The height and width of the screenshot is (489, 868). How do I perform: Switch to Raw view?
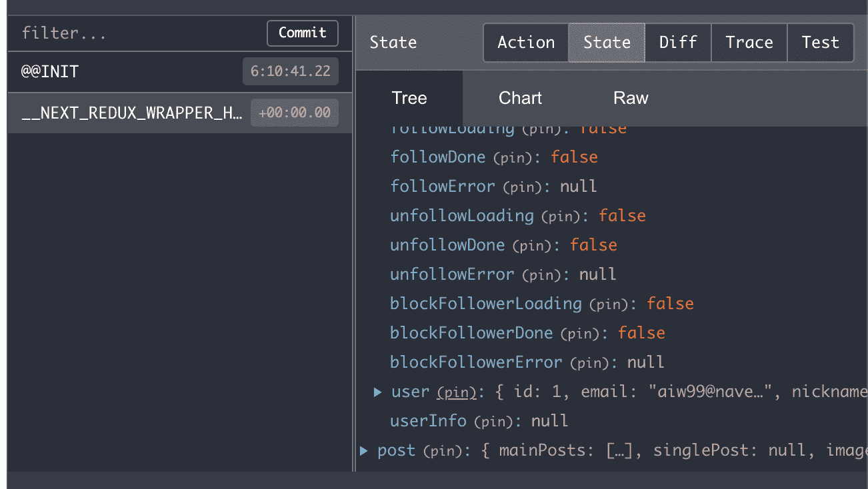[x=631, y=99]
